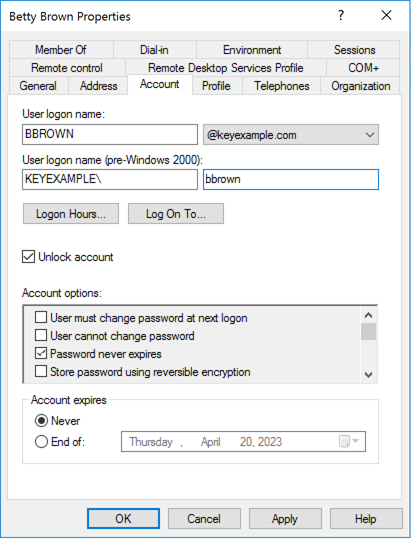Screen dimensions: 411x539
Task: Select the Never expiry radio button
Action: [x=41, y=421]
